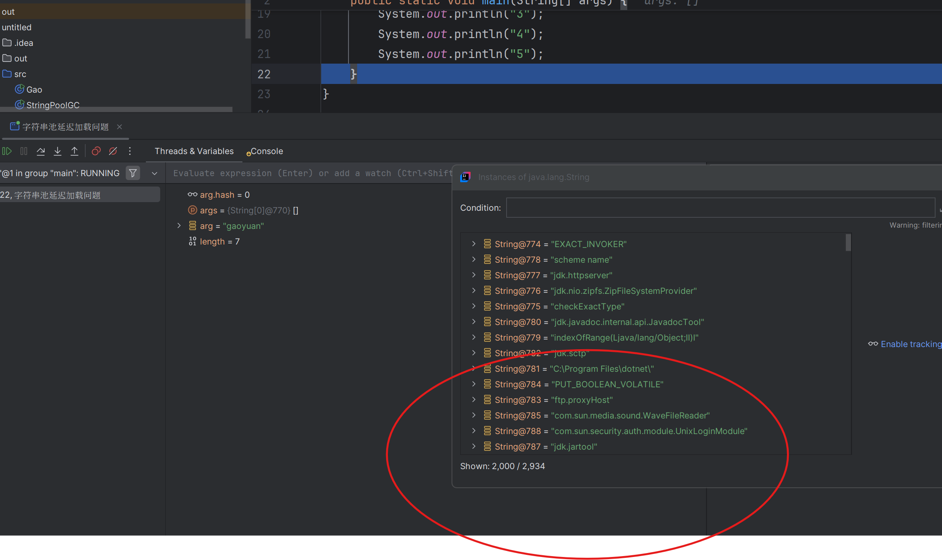Expand String@784 PUT_BOOLEAN_VOLATILE instance

474,384
